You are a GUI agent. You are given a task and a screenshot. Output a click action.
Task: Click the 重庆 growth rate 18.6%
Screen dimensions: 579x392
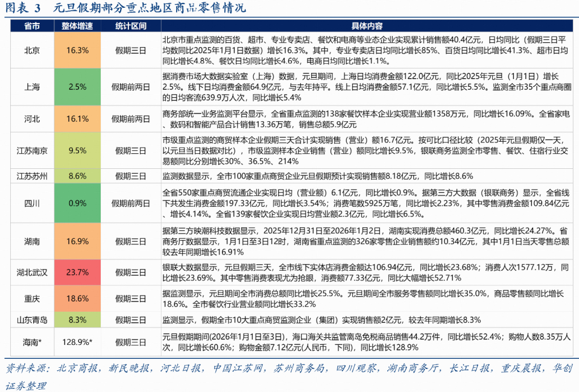77,298
